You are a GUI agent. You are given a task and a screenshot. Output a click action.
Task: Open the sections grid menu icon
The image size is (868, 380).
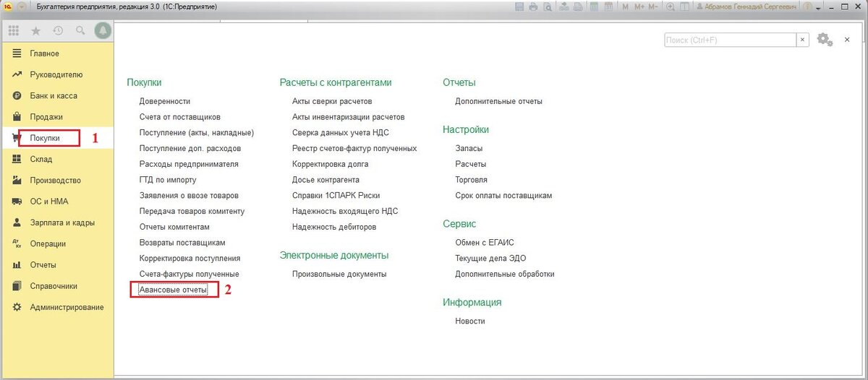14,31
